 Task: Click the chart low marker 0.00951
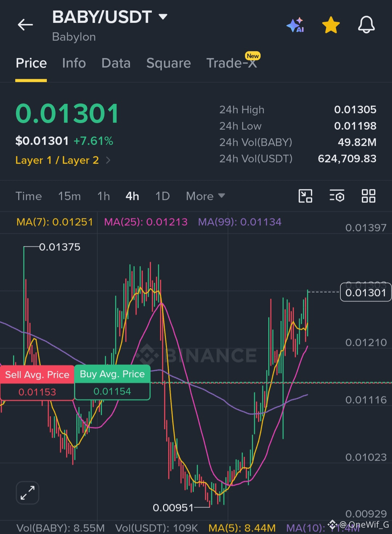click(x=173, y=507)
